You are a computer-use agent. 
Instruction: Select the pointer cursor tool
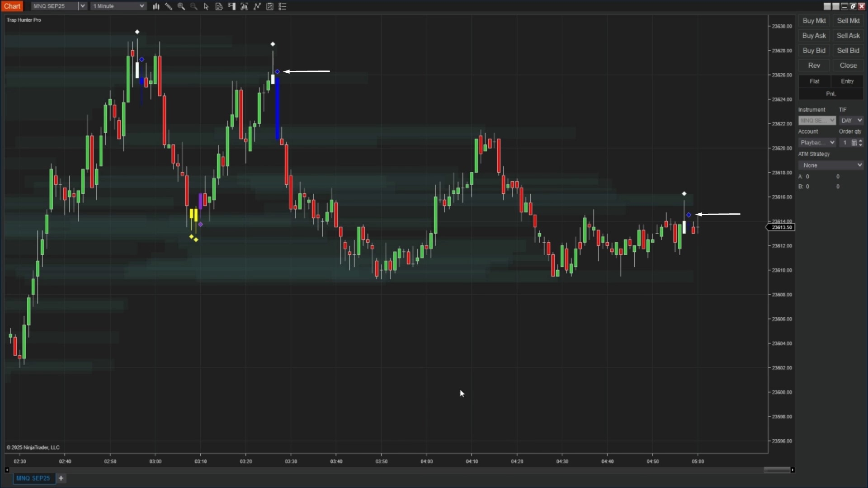[206, 6]
